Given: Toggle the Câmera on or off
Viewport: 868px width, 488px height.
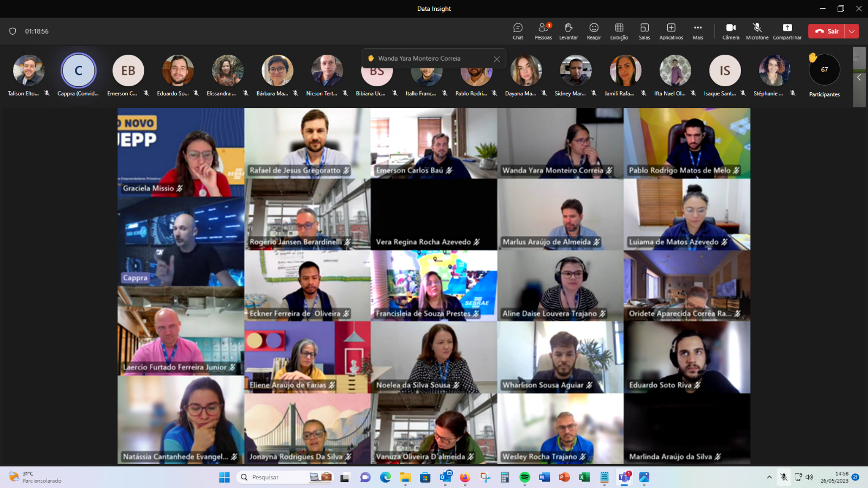Looking at the screenshot, I should (730, 31).
